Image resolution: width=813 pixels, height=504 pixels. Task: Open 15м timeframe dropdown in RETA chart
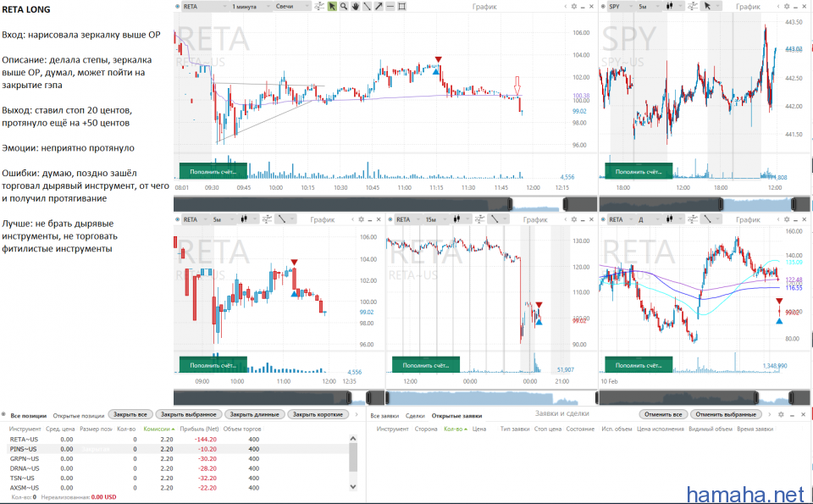point(436,219)
